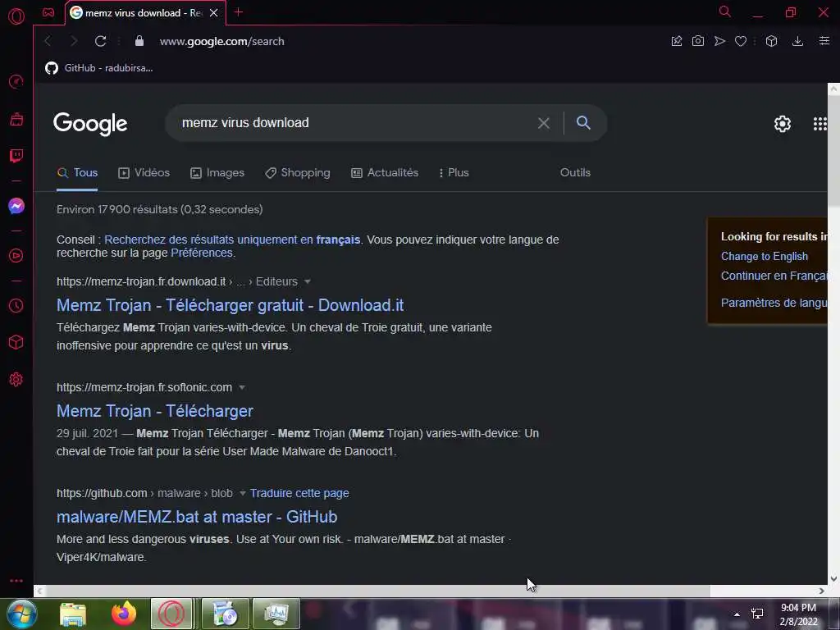Expand dropdown arrow beside github.com blob
This screenshot has width=840, height=630.
tap(242, 493)
